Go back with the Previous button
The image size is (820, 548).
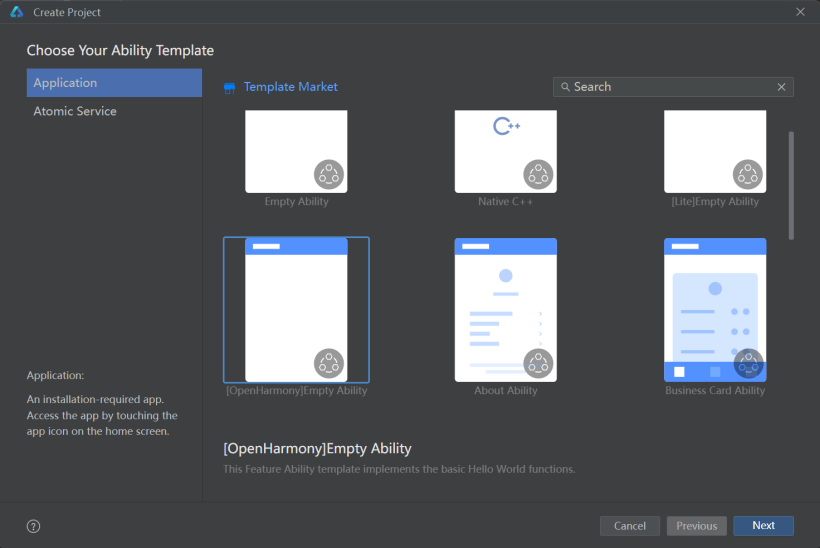(x=697, y=526)
